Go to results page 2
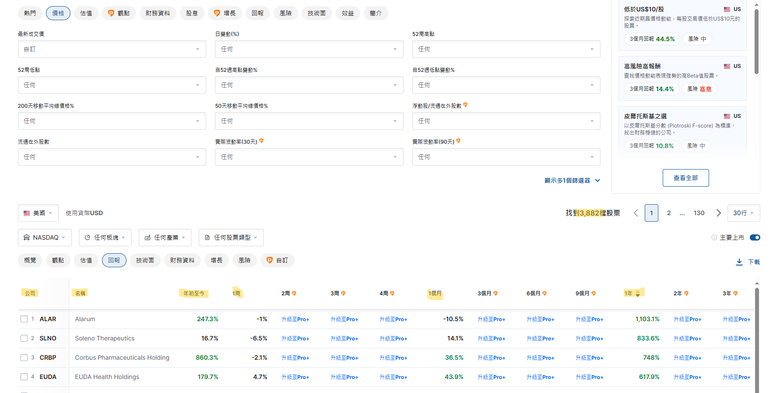The height and width of the screenshot is (393, 780). [x=669, y=213]
